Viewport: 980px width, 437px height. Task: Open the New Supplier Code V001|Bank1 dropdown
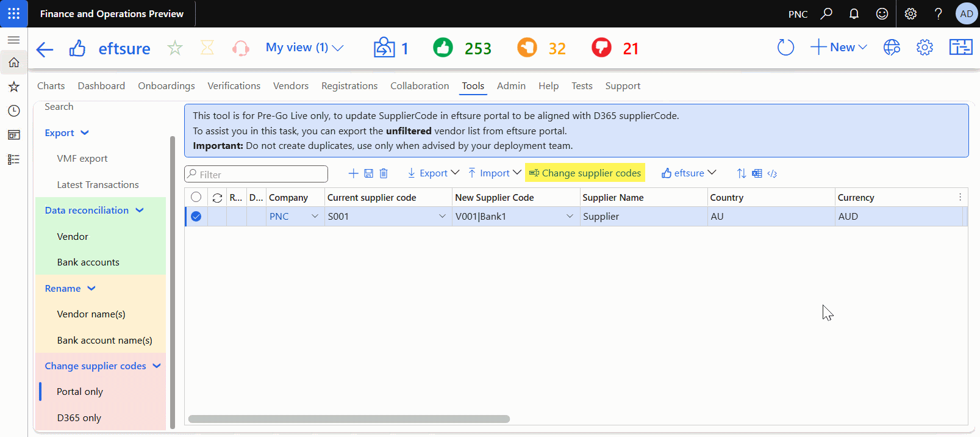pyautogui.click(x=570, y=216)
